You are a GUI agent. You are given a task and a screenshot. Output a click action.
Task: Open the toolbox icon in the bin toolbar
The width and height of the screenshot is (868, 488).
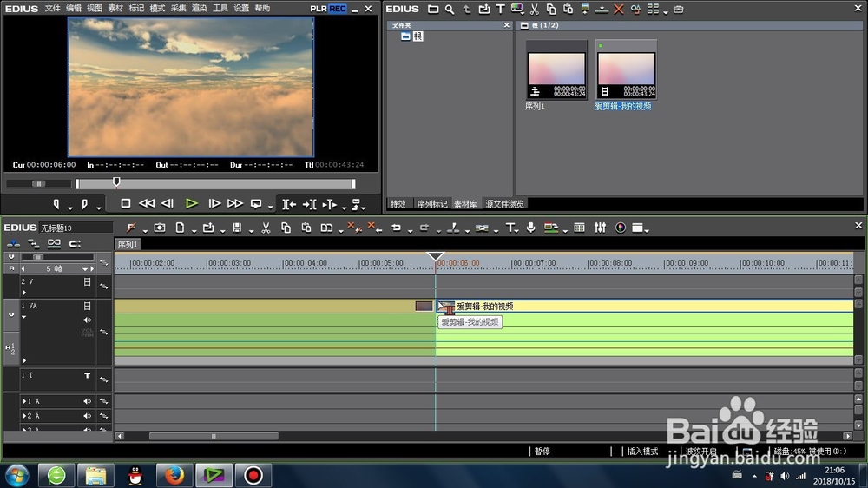pyautogui.click(x=679, y=9)
